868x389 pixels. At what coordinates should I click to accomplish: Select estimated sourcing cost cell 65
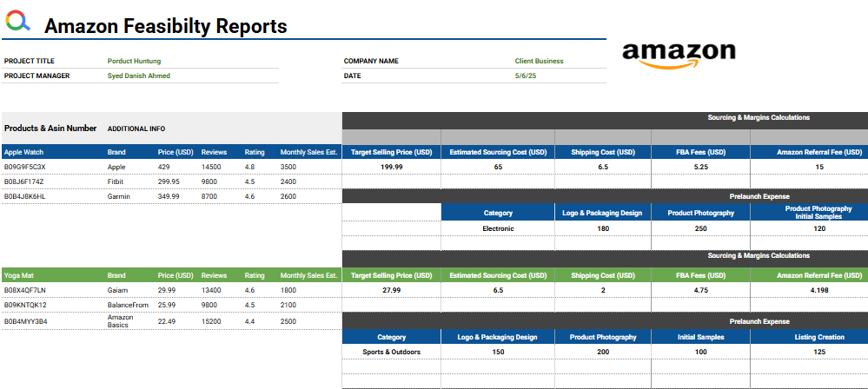[x=498, y=167]
